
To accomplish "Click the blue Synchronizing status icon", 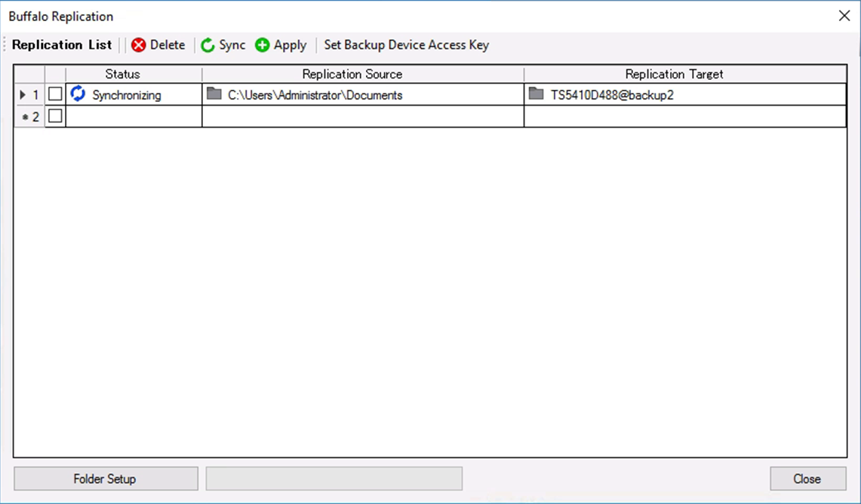I will pos(78,94).
